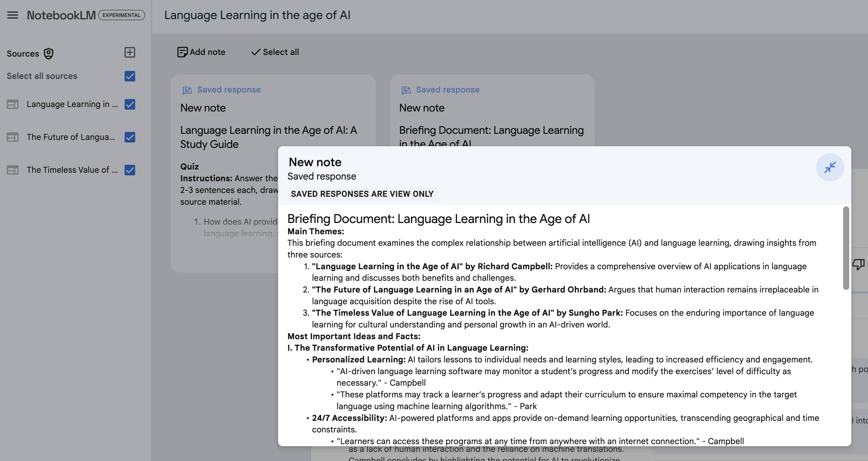Open the navigation hamburger menu
The height and width of the screenshot is (461, 868).
(x=12, y=15)
